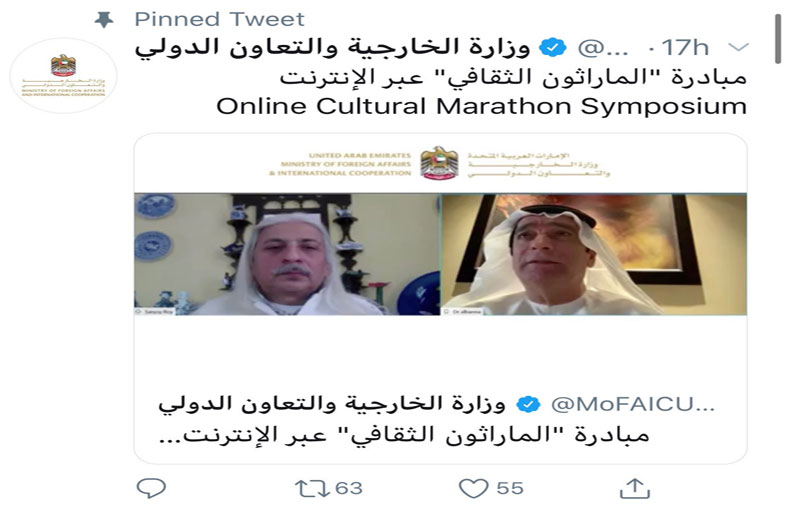Open the right video frame thumbnail
The height and width of the screenshot is (512, 787).
click(x=594, y=254)
